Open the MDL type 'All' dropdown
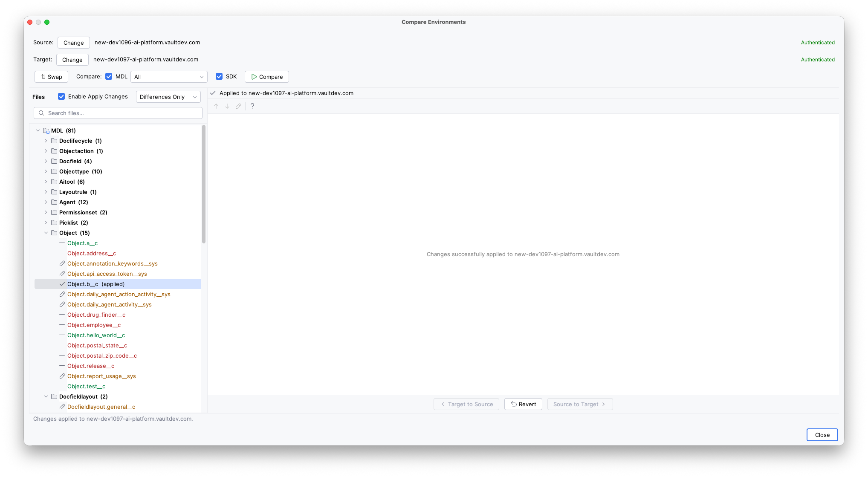The height and width of the screenshot is (477, 868). [x=169, y=77]
